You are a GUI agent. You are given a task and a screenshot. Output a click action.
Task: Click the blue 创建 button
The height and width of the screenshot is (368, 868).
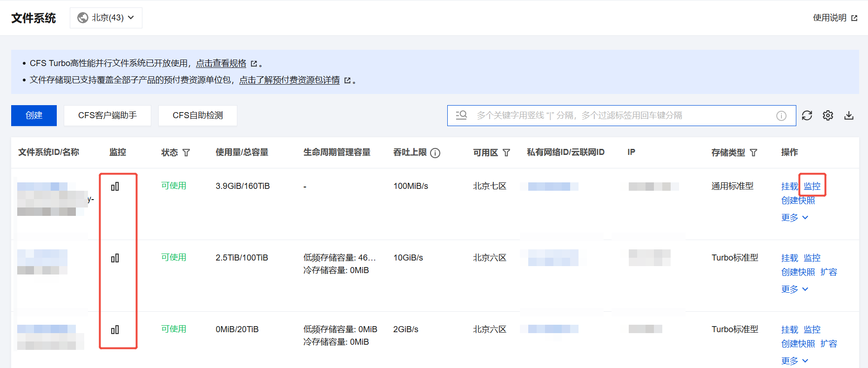[x=34, y=115]
